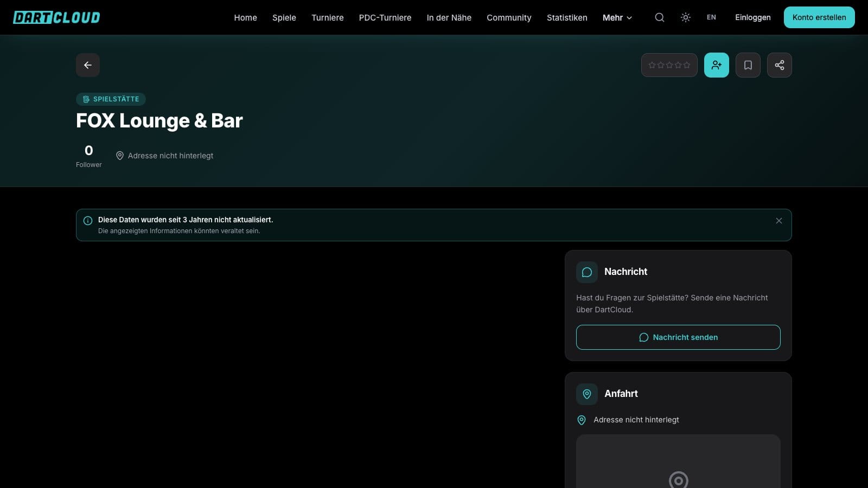Open Statistiken page
Viewport: 868px width, 488px height.
point(567,17)
